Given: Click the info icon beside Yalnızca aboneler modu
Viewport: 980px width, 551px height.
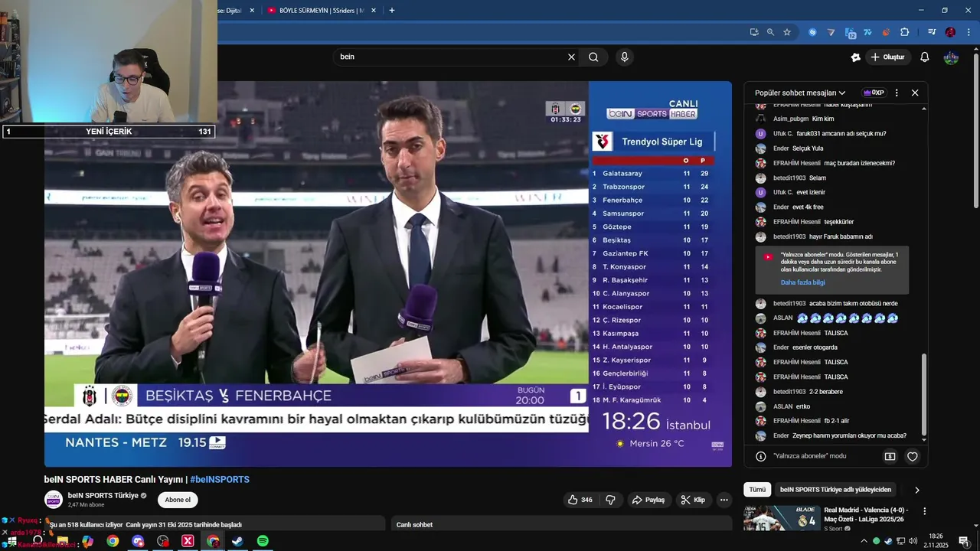Looking at the screenshot, I should click(760, 456).
